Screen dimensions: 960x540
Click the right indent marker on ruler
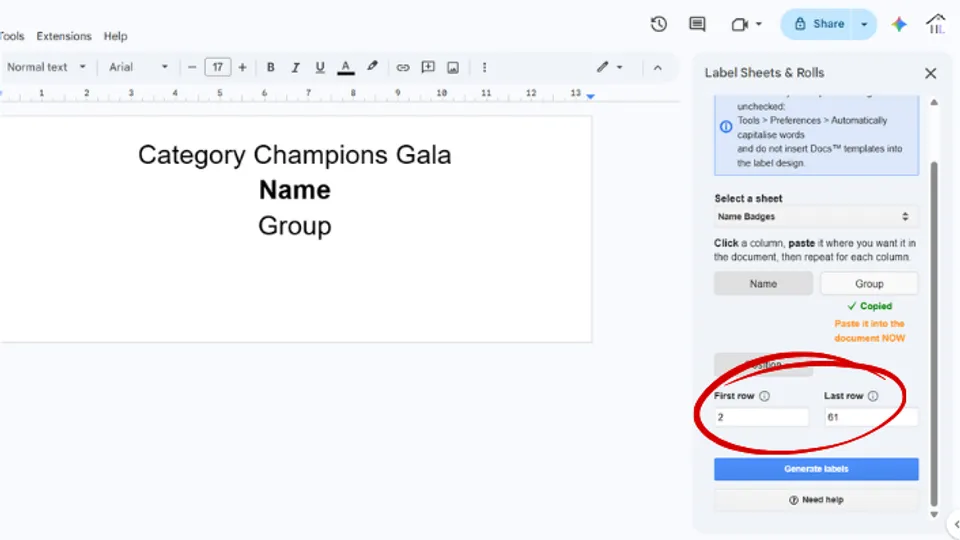pyautogui.click(x=590, y=96)
